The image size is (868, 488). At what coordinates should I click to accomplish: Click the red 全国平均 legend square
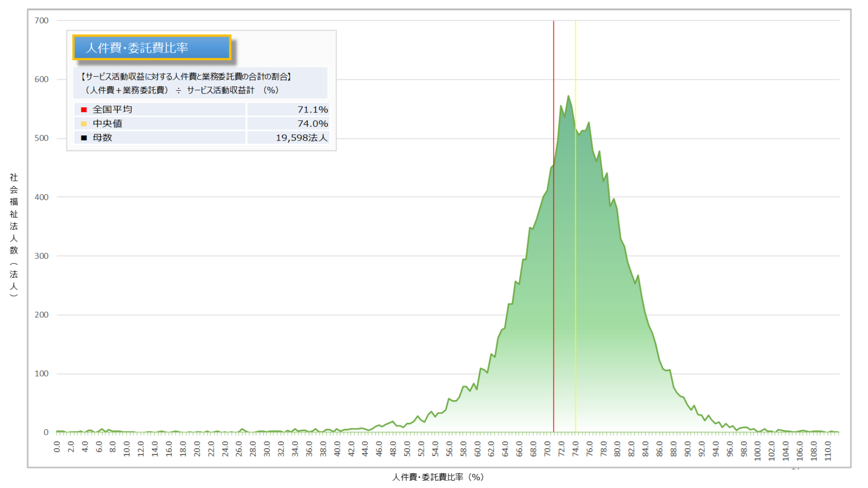coord(84,110)
